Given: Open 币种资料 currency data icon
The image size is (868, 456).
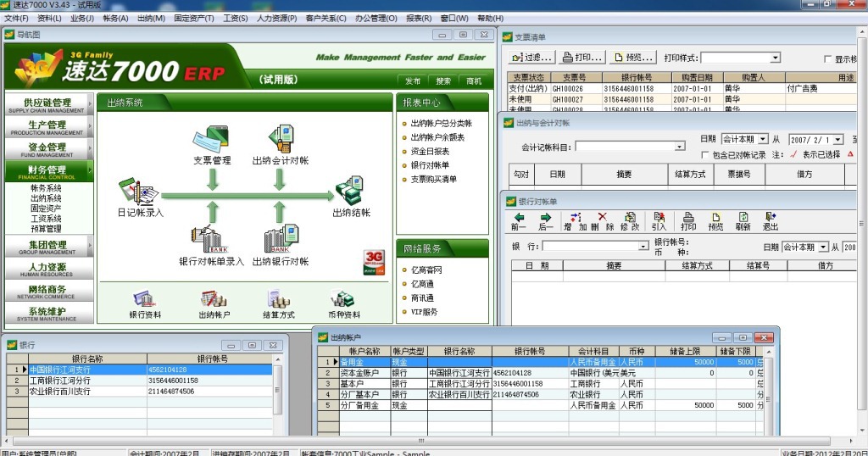Looking at the screenshot, I should [343, 298].
